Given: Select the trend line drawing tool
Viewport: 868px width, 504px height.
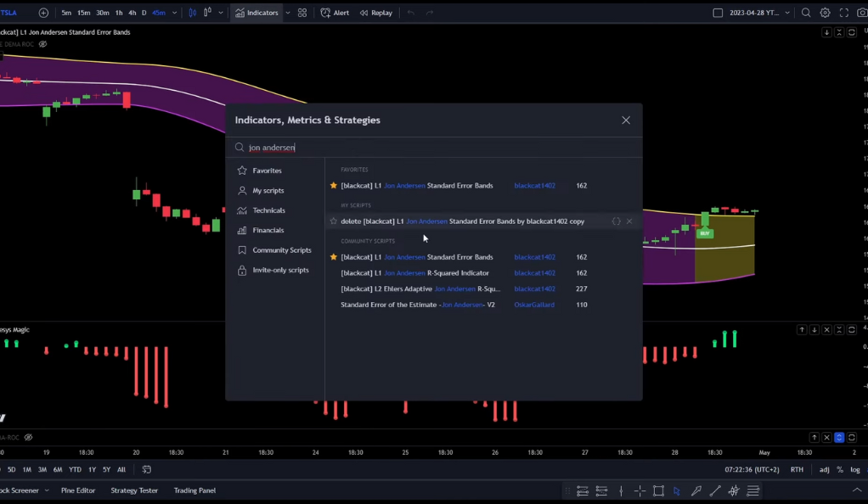Looking at the screenshot, I should point(715,490).
